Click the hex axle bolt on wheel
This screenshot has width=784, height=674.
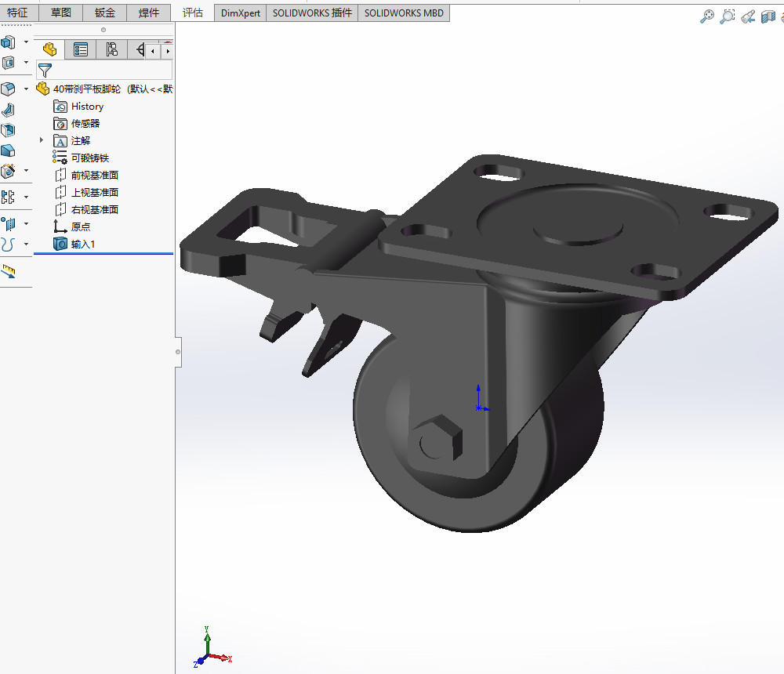tap(436, 439)
